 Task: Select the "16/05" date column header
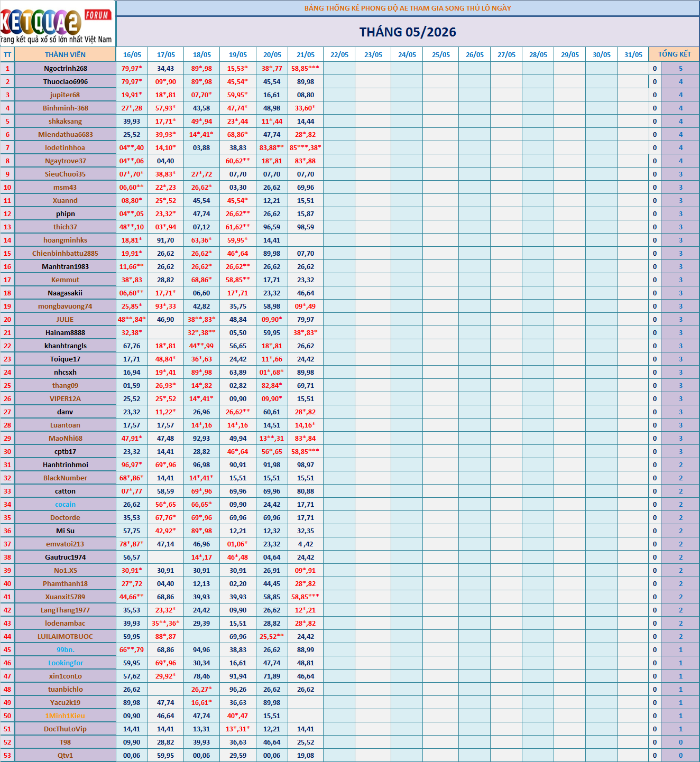pyautogui.click(x=132, y=54)
